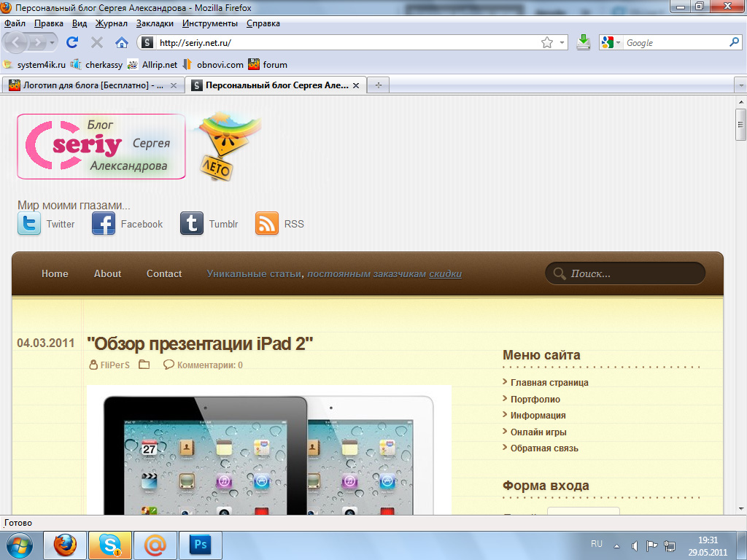This screenshot has height=560, width=747.
Task: Reload the page with the refresh icon
Action: (72, 43)
